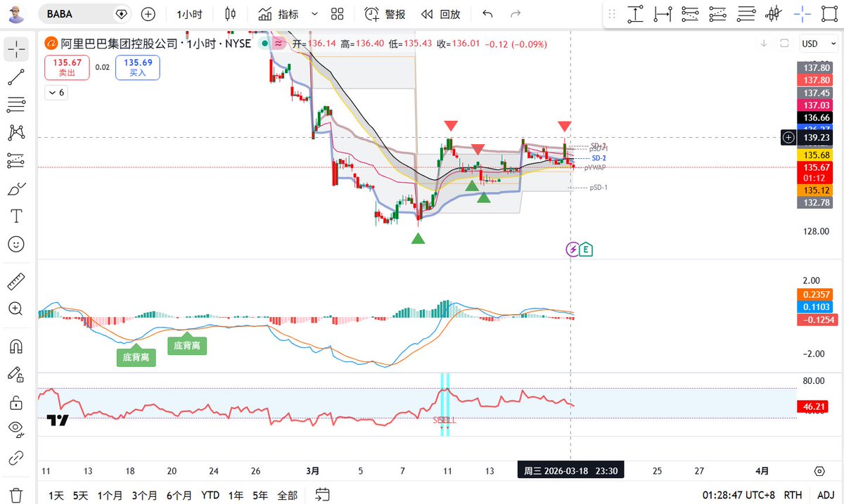Redo the last action

click(x=516, y=14)
